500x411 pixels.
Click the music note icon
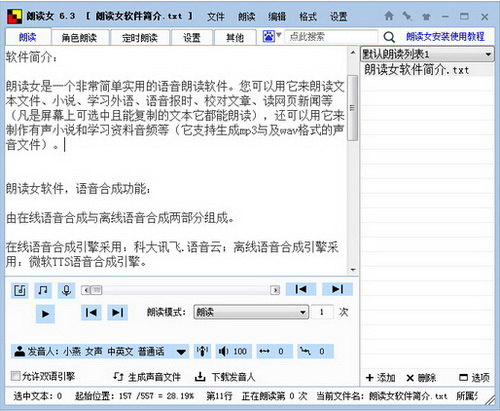click(43, 290)
